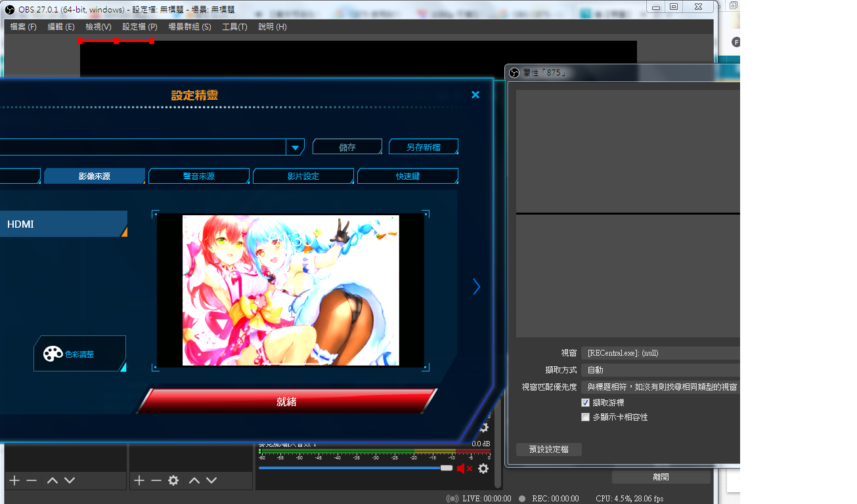Move scene up in the Scenes dock

coord(53,480)
